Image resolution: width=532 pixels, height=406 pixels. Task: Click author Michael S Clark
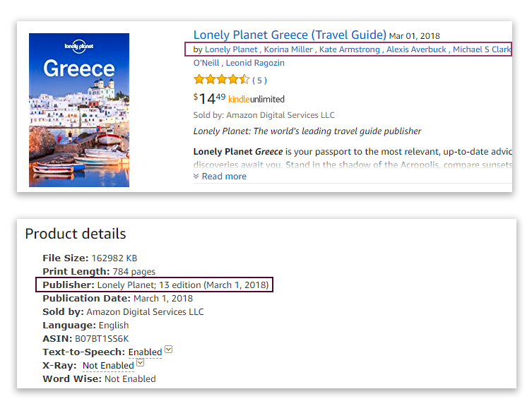[x=482, y=49]
